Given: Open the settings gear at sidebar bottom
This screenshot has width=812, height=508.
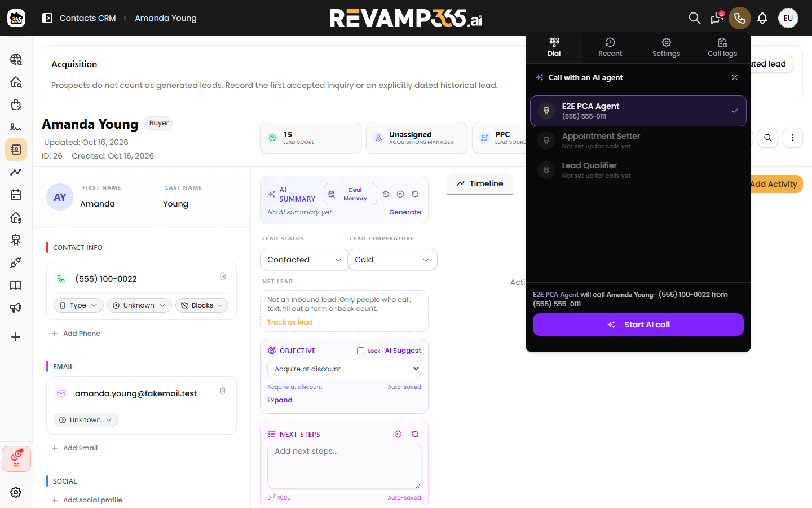Looking at the screenshot, I should pyautogui.click(x=16, y=492).
